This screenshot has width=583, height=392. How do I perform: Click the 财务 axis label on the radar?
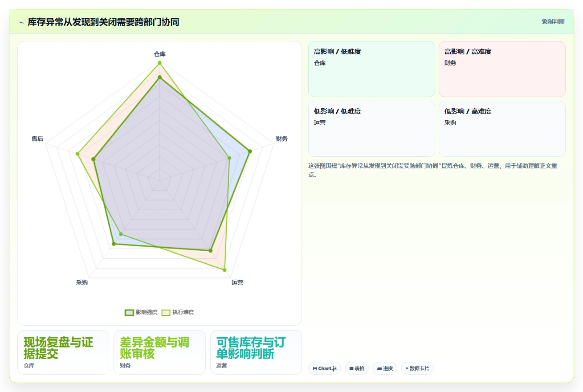tap(282, 139)
